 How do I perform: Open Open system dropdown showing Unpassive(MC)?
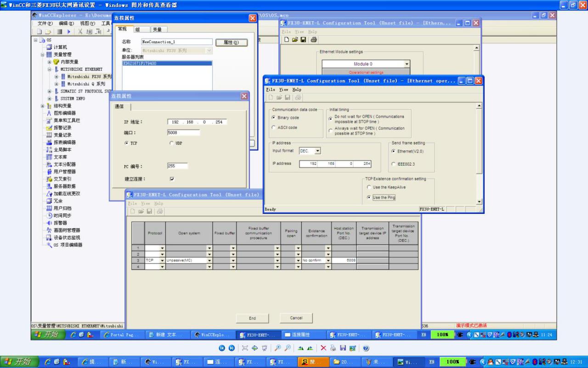[209, 260]
